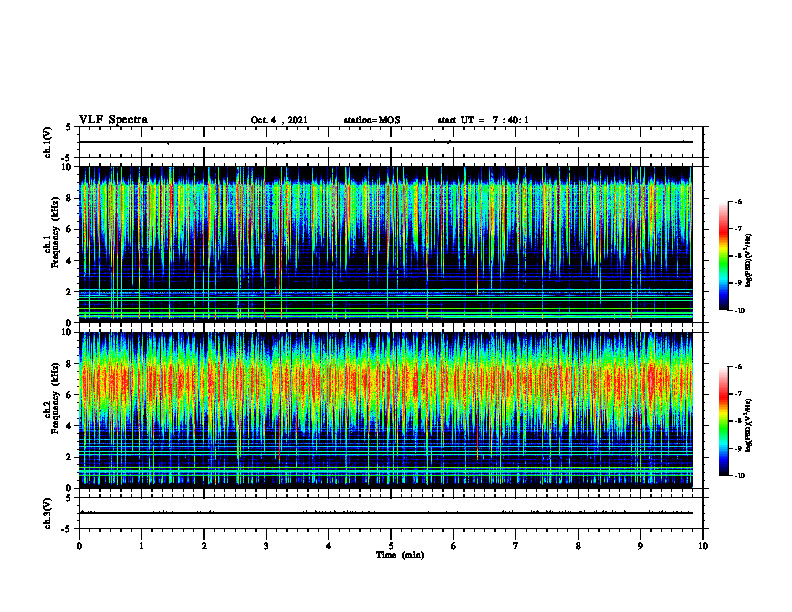Click the "8" kHz tick of ch.1 frequency axis

(70, 198)
